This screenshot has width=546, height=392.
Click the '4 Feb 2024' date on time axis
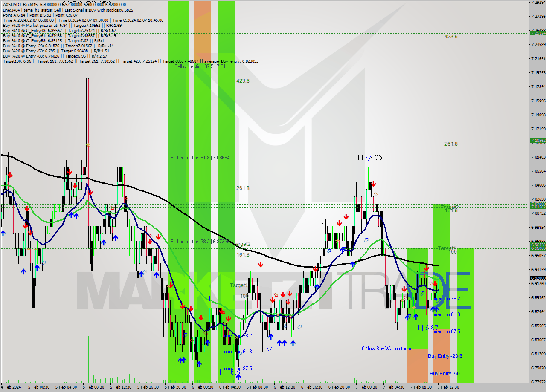pyautogui.click(x=10, y=387)
